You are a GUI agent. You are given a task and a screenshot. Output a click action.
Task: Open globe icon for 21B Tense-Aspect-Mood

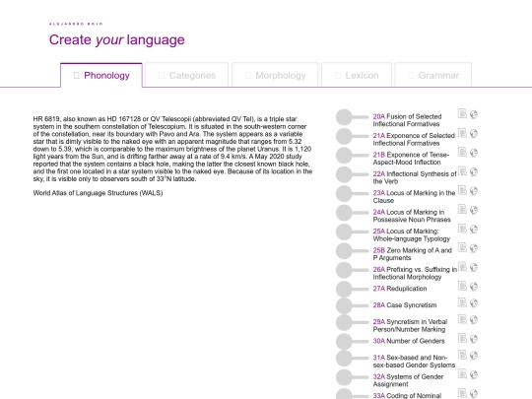474,153
